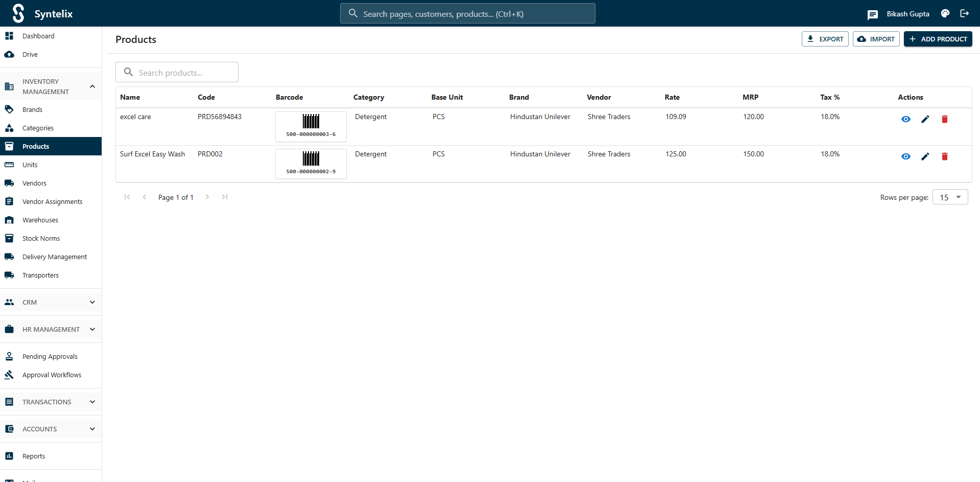View details of Surf Excel Easy Wash
980x482 pixels.
click(906, 156)
